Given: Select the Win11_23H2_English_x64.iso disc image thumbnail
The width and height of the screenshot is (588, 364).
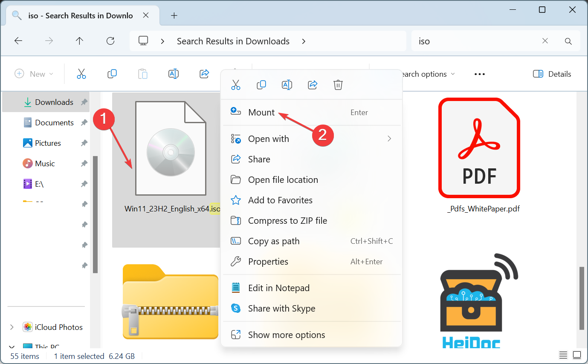Looking at the screenshot, I should coord(171,148).
